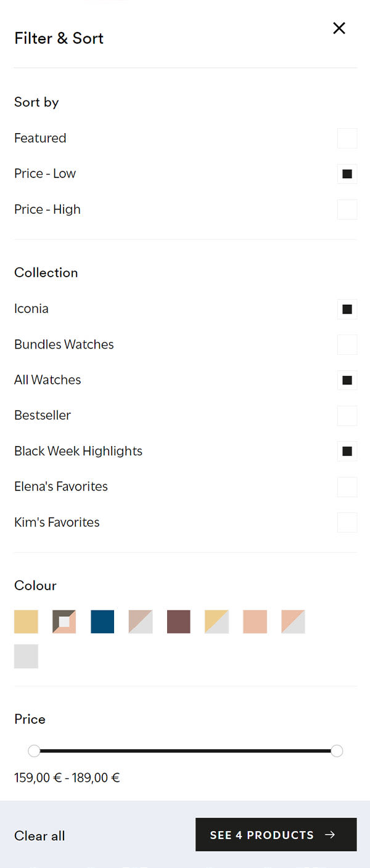370x868 pixels.
Task: Click the minimum price slider handle
Action: 34,750
